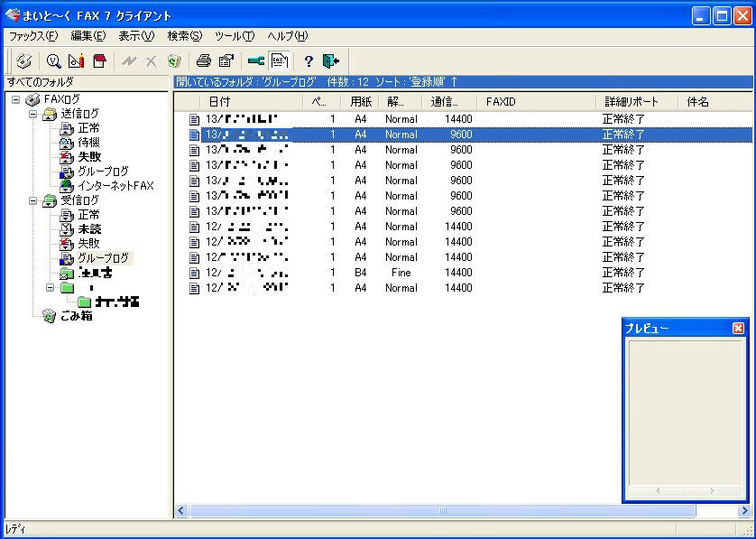Sort by the 日付 column header

(x=251, y=102)
